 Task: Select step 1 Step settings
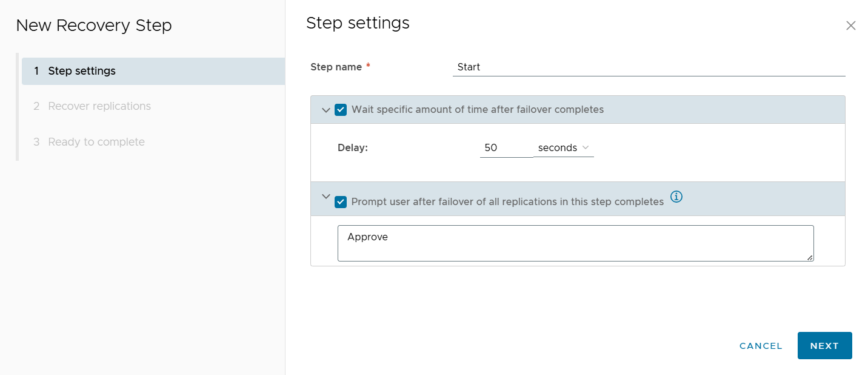pyautogui.click(x=82, y=71)
